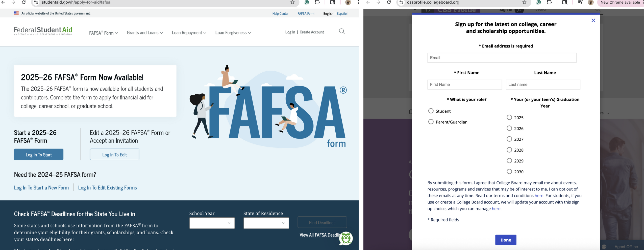Screen dimensions: 644x250
Task: Click the Find Deadlines button
Action: point(322,222)
